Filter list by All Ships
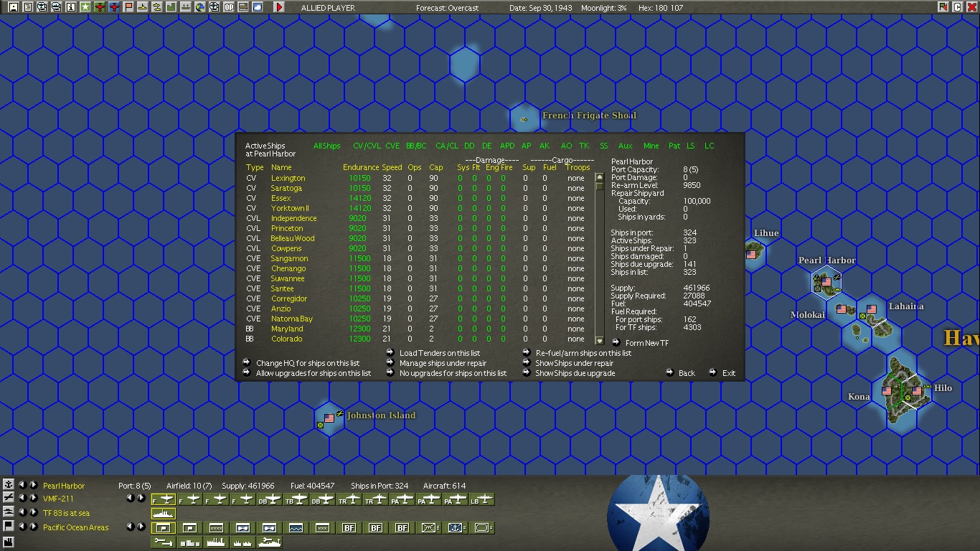The image size is (980, 551). [327, 146]
